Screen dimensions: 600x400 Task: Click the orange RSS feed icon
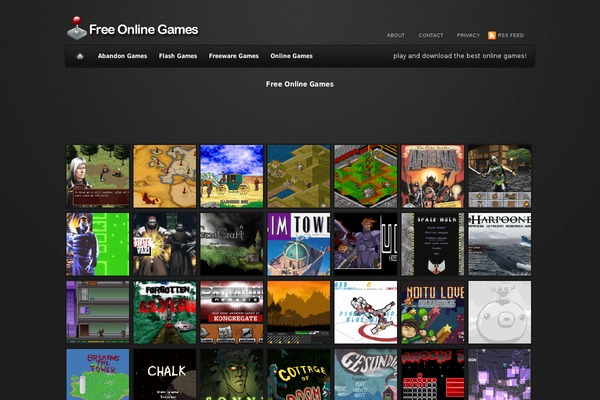pos(492,35)
